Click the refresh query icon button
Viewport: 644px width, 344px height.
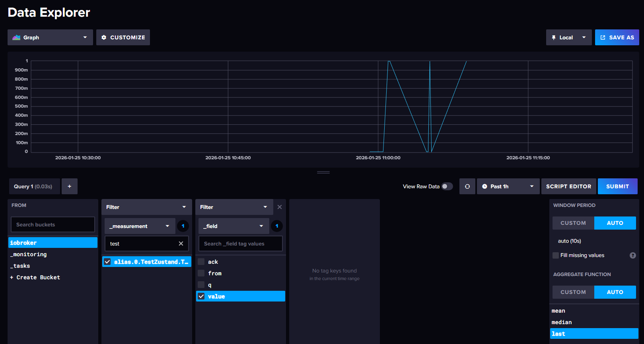pyautogui.click(x=467, y=186)
